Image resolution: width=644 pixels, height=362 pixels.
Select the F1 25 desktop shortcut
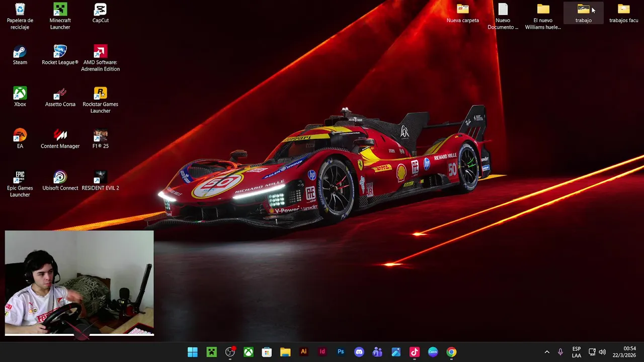pos(100,139)
